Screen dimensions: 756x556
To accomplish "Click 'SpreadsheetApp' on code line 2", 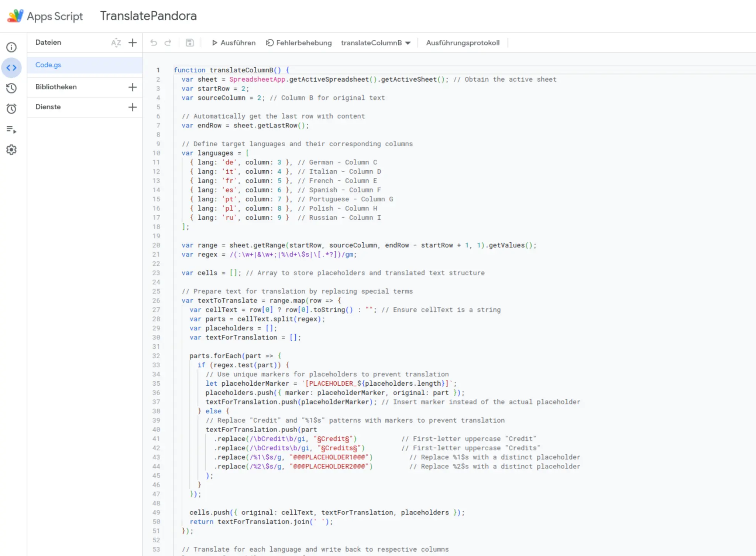I will click(257, 79).
